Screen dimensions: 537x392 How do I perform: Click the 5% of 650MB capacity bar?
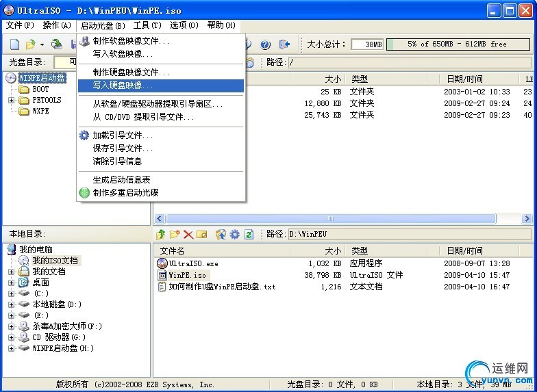coord(458,44)
